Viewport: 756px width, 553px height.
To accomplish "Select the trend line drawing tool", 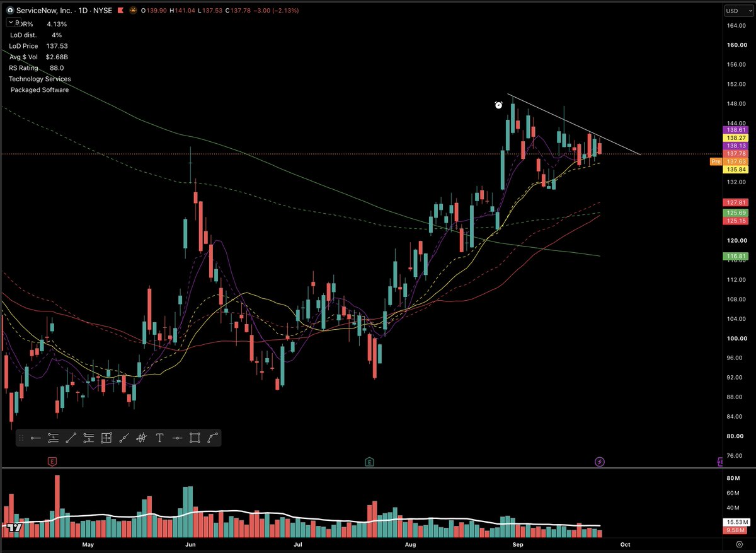I will point(71,438).
